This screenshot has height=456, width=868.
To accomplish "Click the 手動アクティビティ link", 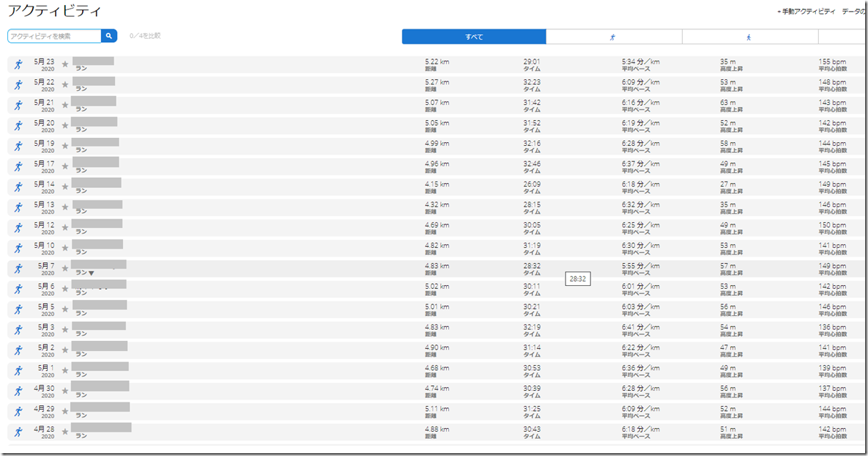I will click(x=806, y=12).
